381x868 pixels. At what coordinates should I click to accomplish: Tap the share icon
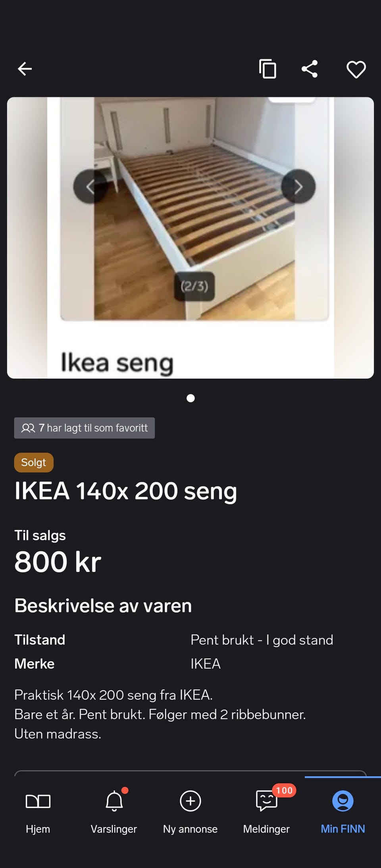click(x=310, y=69)
